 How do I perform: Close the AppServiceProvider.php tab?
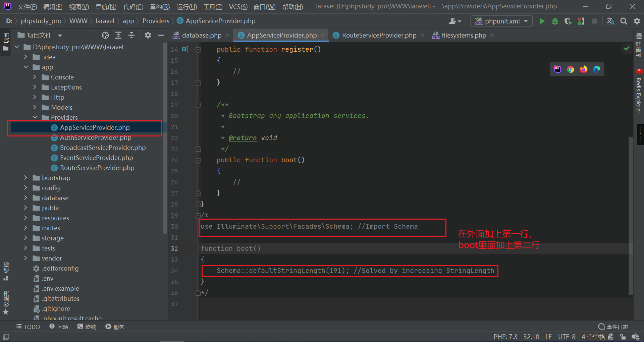322,35
